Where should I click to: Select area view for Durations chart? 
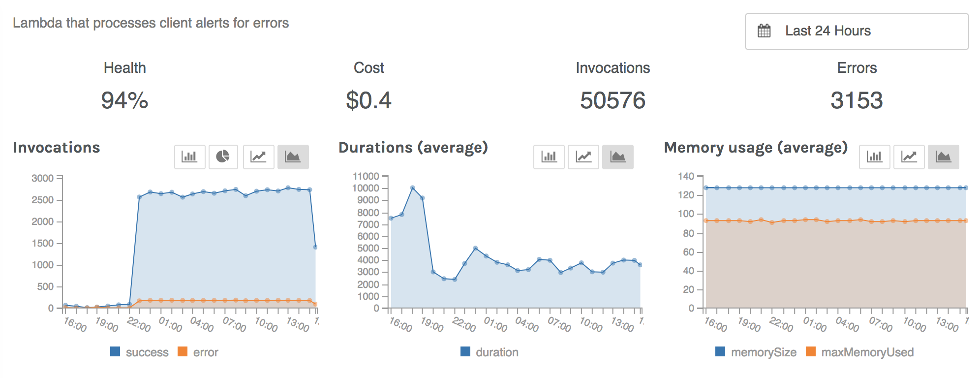[x=618, y=157]
